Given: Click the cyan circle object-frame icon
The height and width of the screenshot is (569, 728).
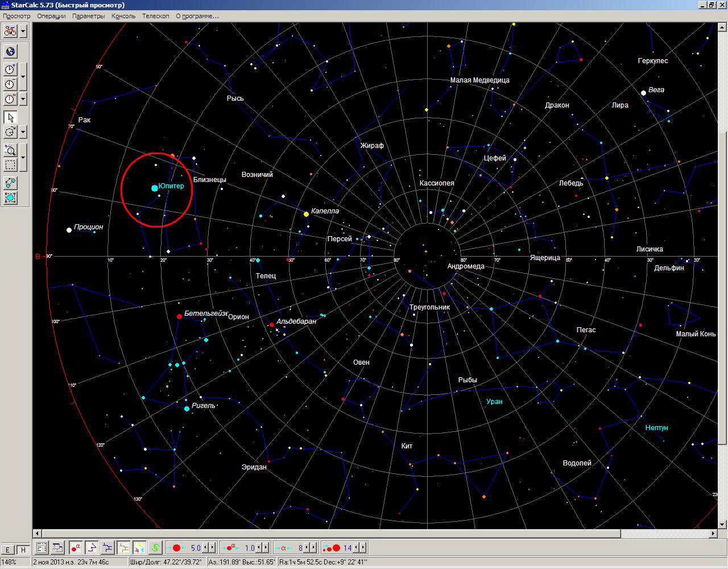Looking at the screenshot, I should [x=10, y=198].
